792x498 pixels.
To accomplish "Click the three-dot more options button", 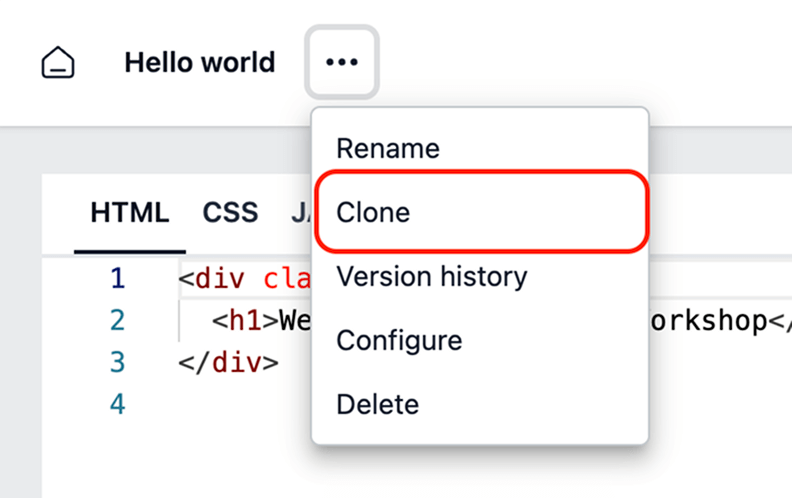I will click(x=341, y=62).
